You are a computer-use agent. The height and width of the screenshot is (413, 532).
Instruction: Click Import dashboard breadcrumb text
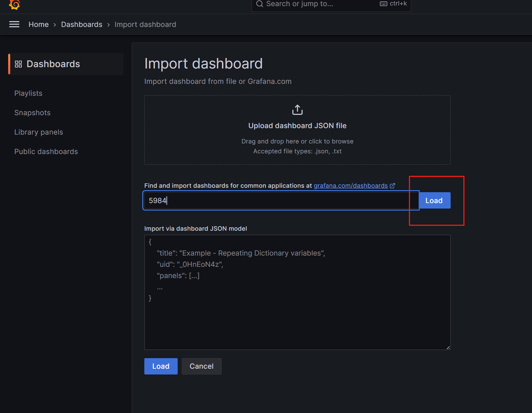[x=145, y=25]
